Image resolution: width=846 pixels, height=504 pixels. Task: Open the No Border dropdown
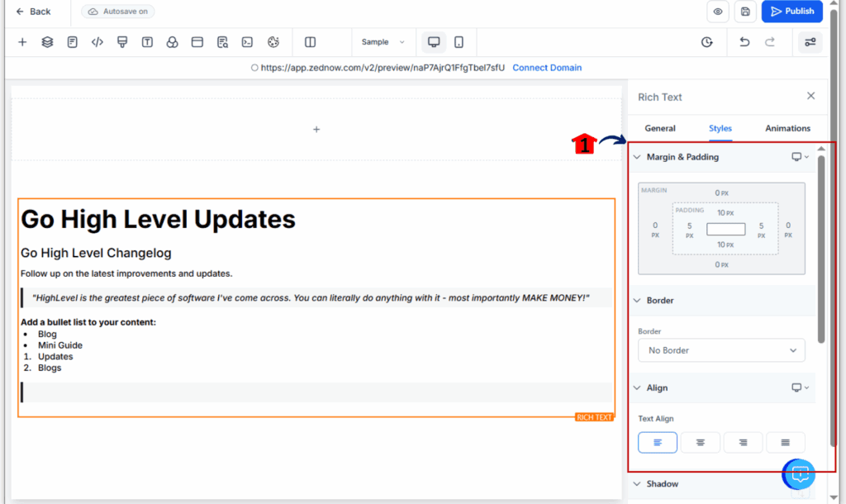tap(721, 351)
